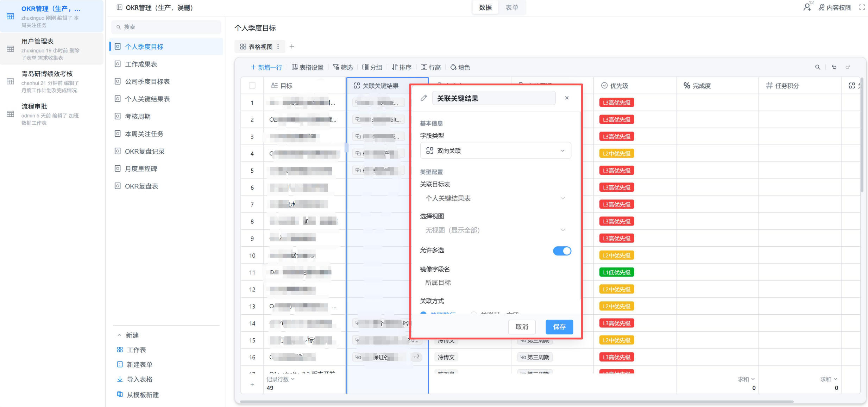
Task: Click the 目标 column header
Action: click(305, 86)
